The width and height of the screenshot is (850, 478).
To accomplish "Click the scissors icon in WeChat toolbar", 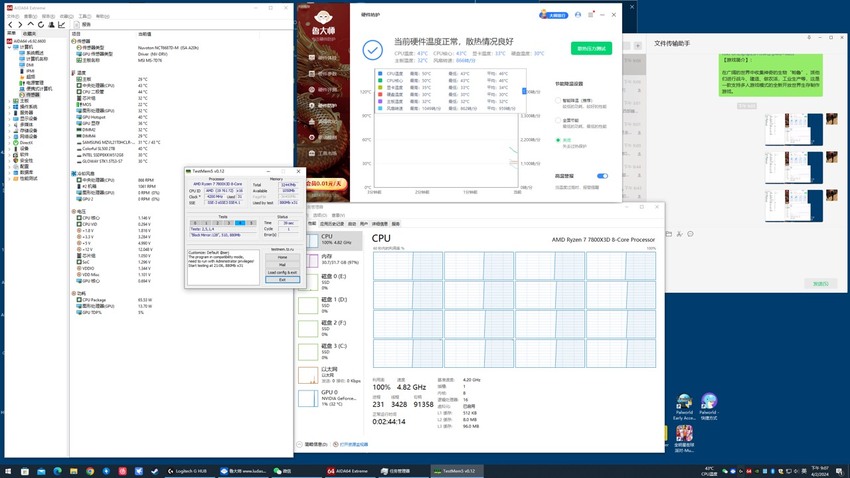I will (x=679, y=234).
